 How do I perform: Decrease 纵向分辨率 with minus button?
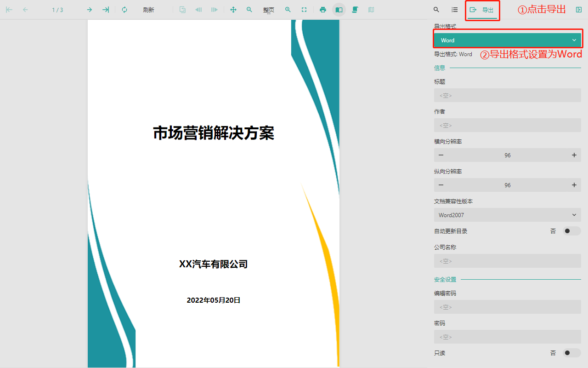tap(441, 185)
